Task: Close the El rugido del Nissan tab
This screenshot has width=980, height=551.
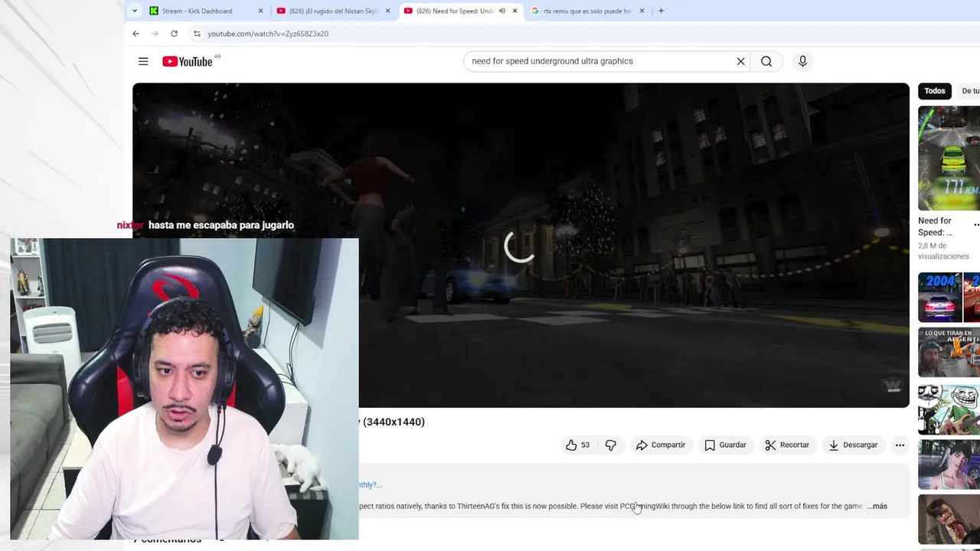Action: pyautogui.click(x=387, y=11)
